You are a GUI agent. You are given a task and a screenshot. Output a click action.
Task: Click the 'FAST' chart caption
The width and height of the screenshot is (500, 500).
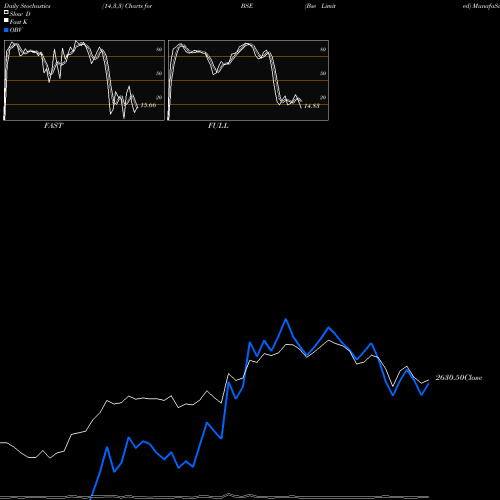53,126
